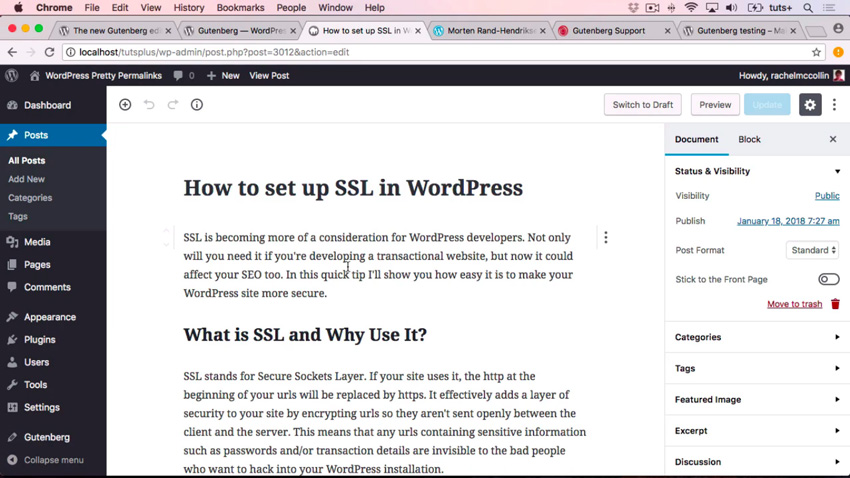
Task: Bookmark this page with star icon
Action: [x=816, y=52]
